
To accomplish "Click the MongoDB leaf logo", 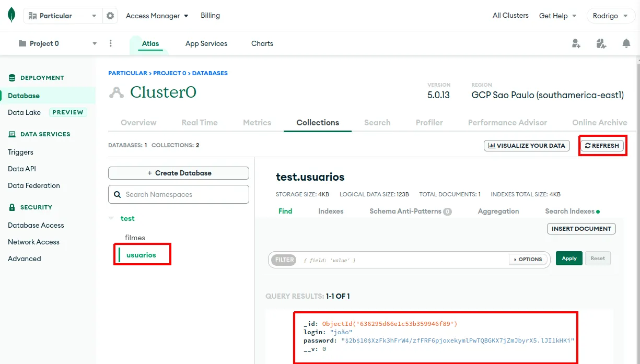I will [11, 15].
